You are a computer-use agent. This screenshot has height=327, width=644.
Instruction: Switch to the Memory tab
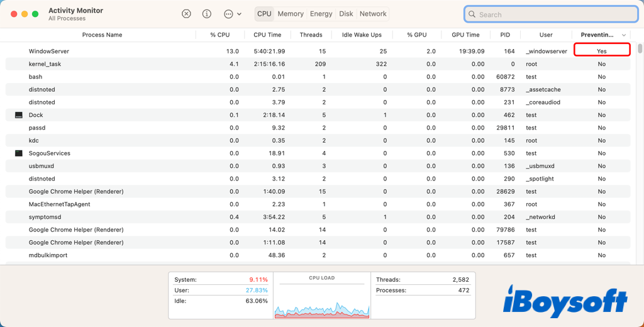click(291, 14)
